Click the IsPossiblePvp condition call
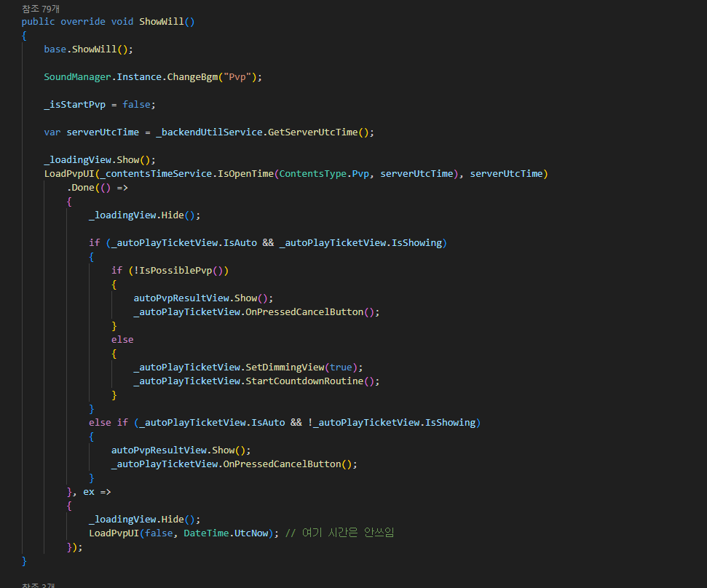707x588 pixels. [x=189, y=270]
